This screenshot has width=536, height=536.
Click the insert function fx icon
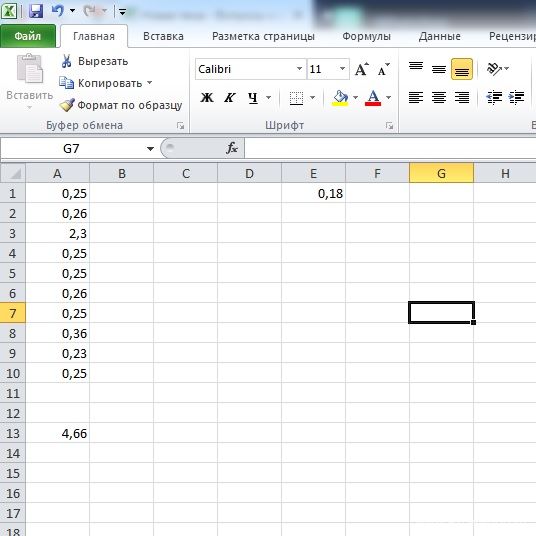tap(232, 148)
